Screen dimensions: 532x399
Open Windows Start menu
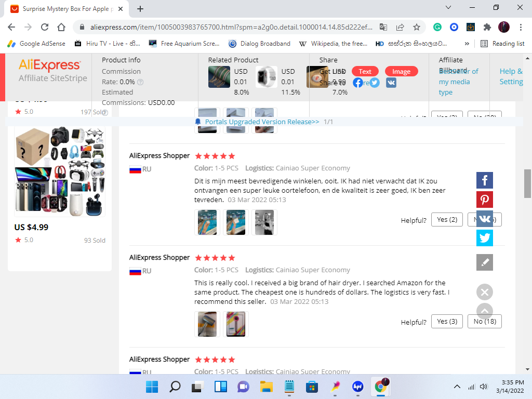[152, 387]
